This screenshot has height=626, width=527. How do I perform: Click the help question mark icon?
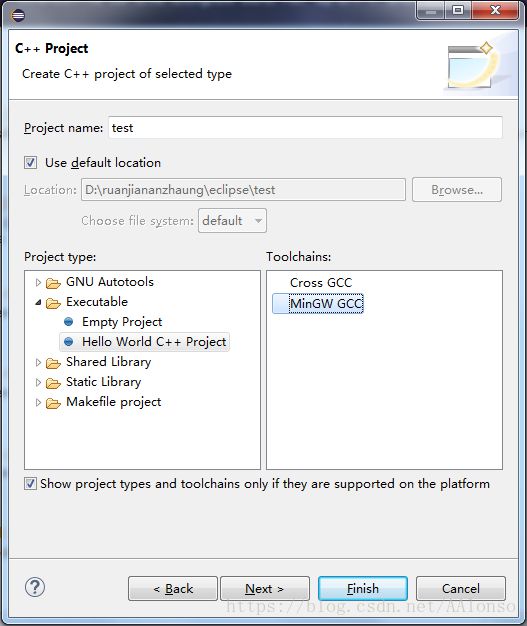(x=35, y=587)
